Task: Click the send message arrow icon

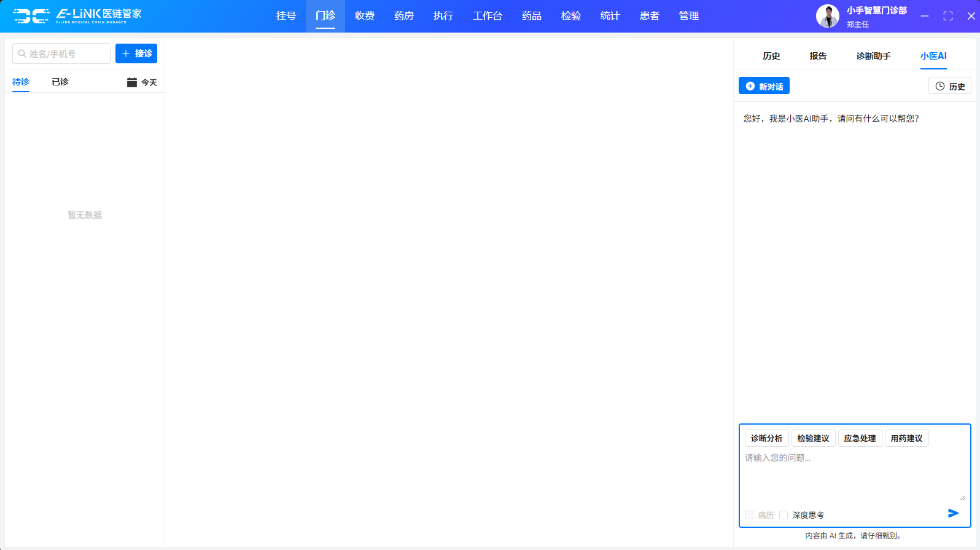Action: [953, 513]
